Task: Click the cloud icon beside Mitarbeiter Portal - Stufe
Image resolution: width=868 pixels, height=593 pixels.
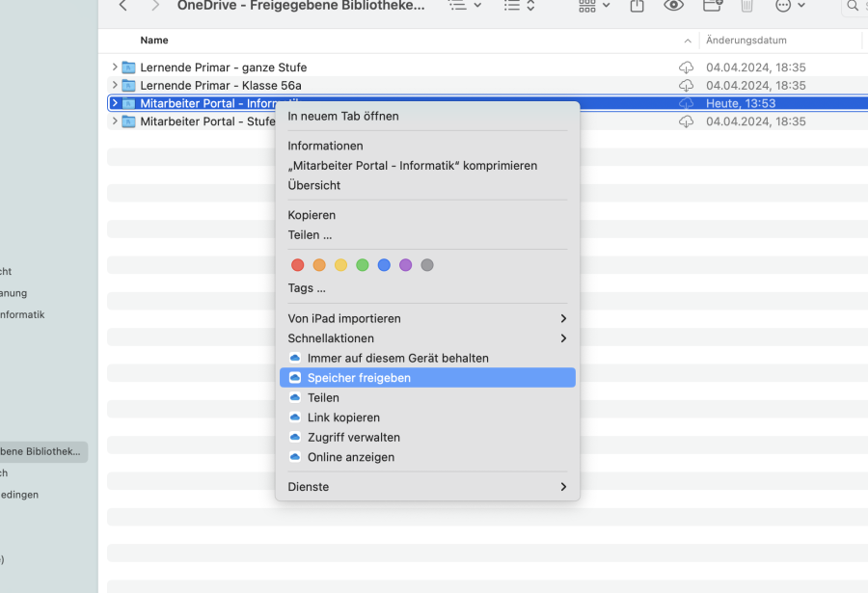Action: click(x=686, y=121)
